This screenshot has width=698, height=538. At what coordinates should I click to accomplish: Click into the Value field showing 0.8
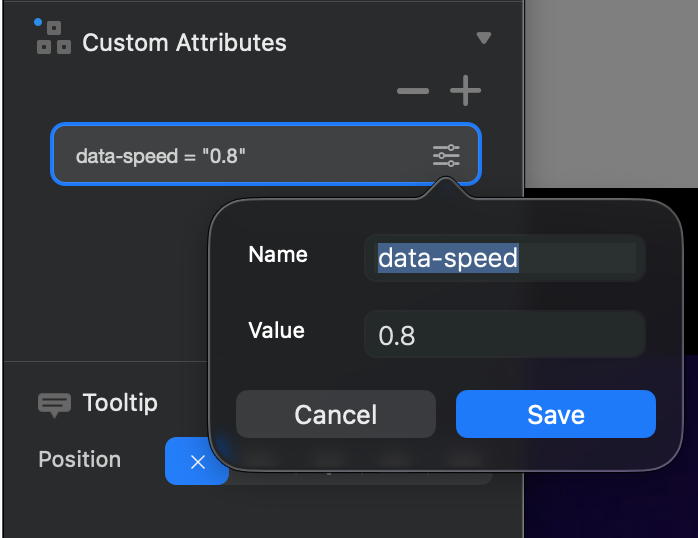[505, 334]
